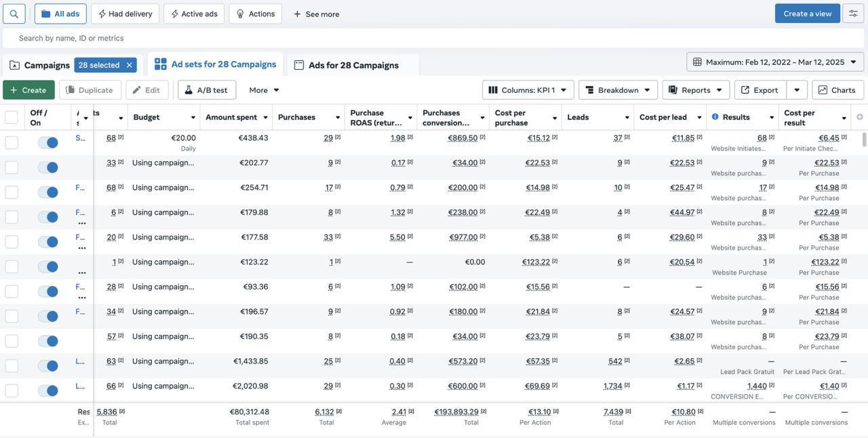Open the Cost per result column dropdown arrow
This screenshot has width=868, height=438.
pyautogui.click(x=844, y=118)
